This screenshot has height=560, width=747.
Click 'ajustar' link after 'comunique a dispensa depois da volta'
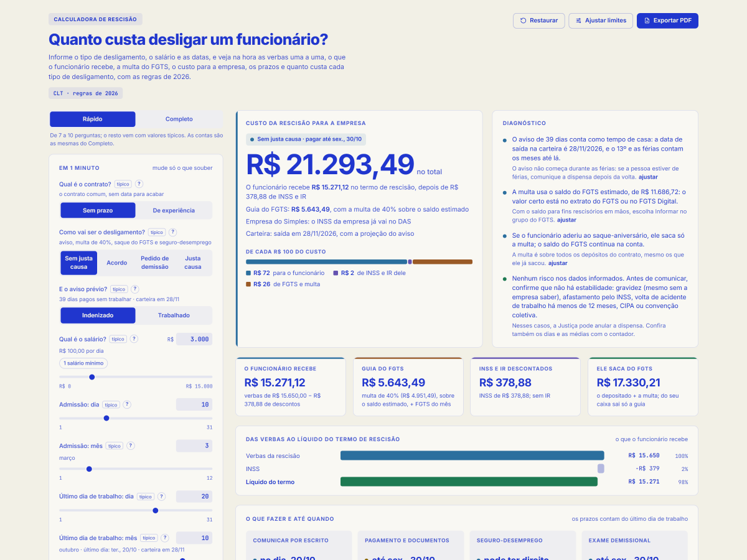[649, 177]
